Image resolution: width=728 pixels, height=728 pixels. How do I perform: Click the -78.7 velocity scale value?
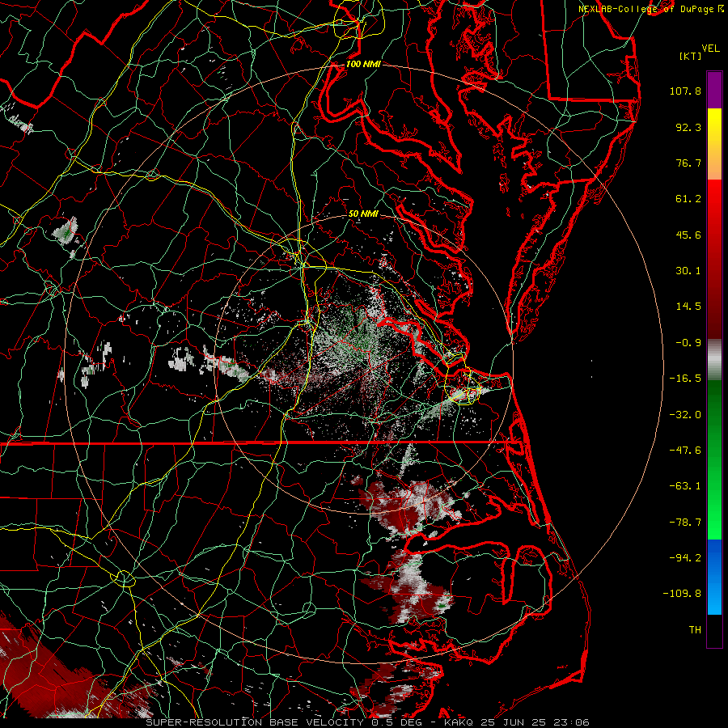(685, 523)
